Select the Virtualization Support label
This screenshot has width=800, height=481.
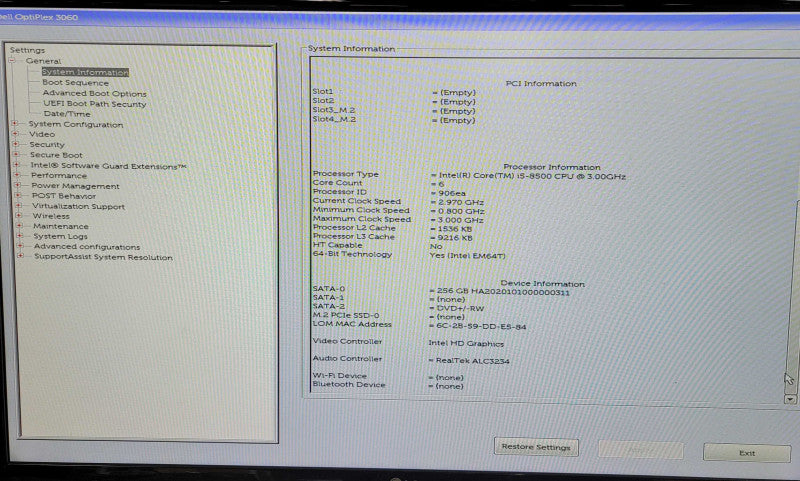(79, 207)
